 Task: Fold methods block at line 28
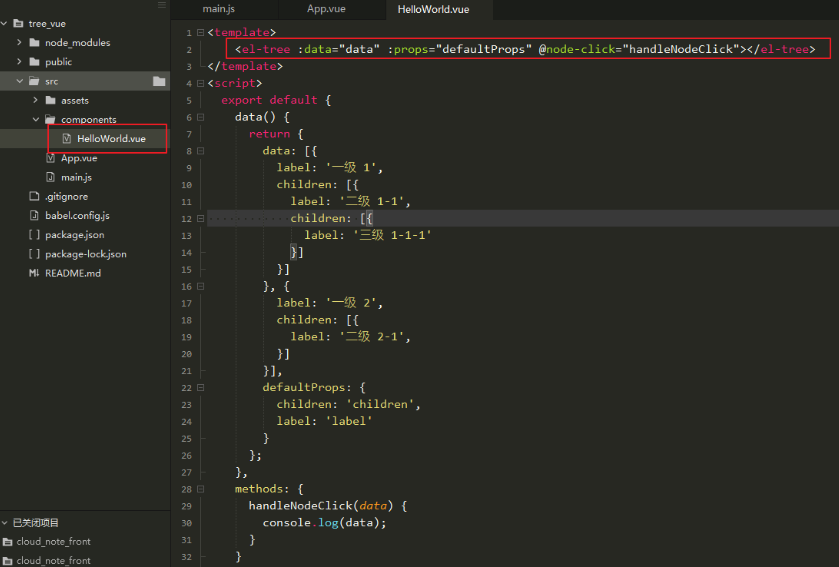coord(201,489)
